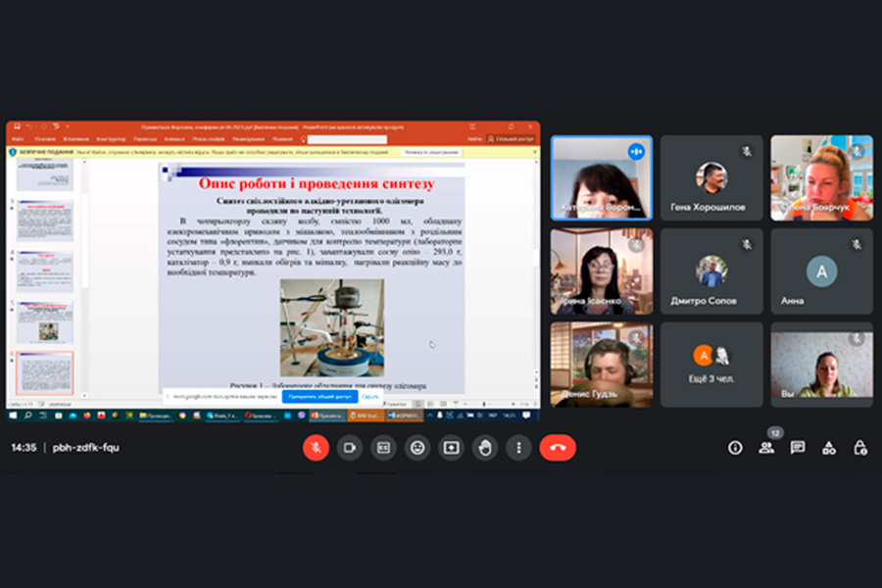The image size is (882, 588).
Task: Open the Windows notification center icon
Action: pyautogui.click(x=526, y=416)
